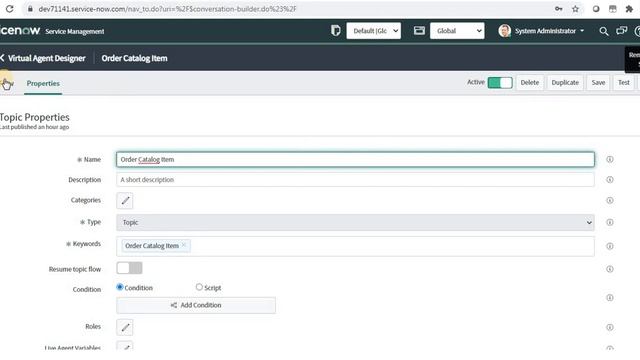The height and width of the screenshot is (360, 640).
Task: Open the Type dropdown showing Topic
Action: click(x=355, y=222)
